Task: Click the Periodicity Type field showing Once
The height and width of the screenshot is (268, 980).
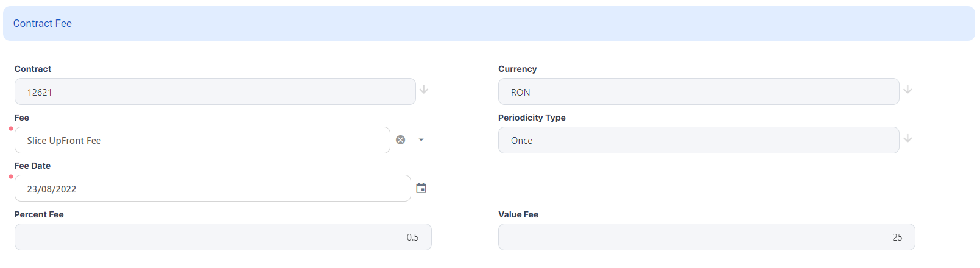Action: (x=698, y=141)
